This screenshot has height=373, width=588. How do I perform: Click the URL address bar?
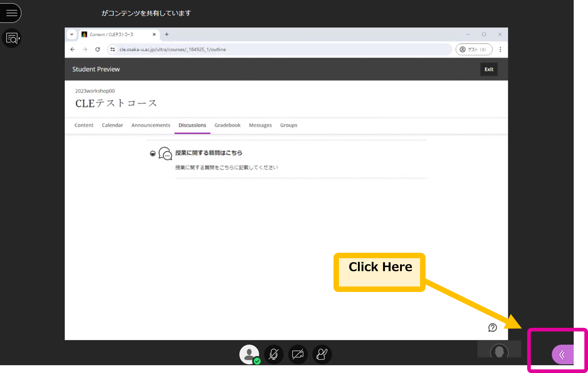click(279, 49)
